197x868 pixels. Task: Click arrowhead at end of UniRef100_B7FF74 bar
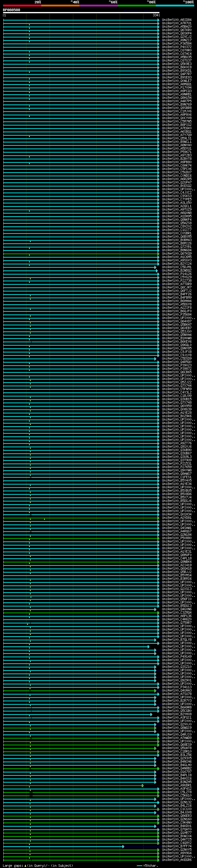click(x=123, y=846)
